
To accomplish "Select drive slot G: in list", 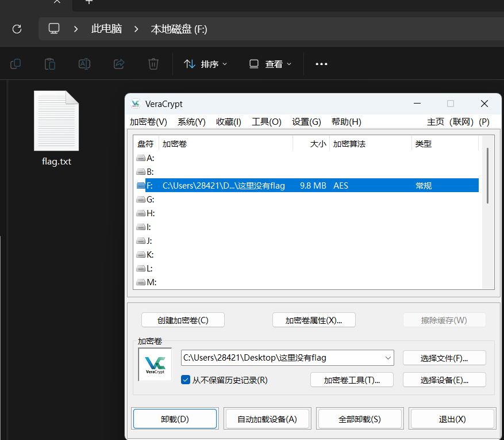I will pos(145,200).
